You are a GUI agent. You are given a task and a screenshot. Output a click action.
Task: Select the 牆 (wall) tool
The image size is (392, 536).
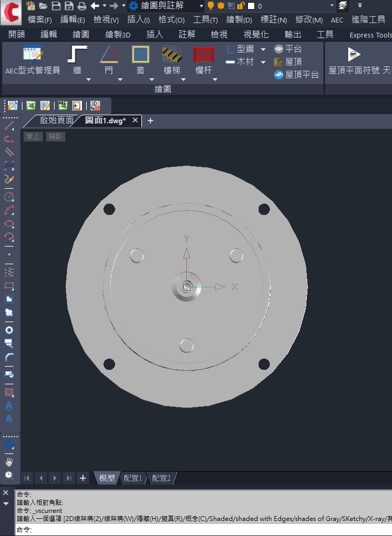coord(77,60)
